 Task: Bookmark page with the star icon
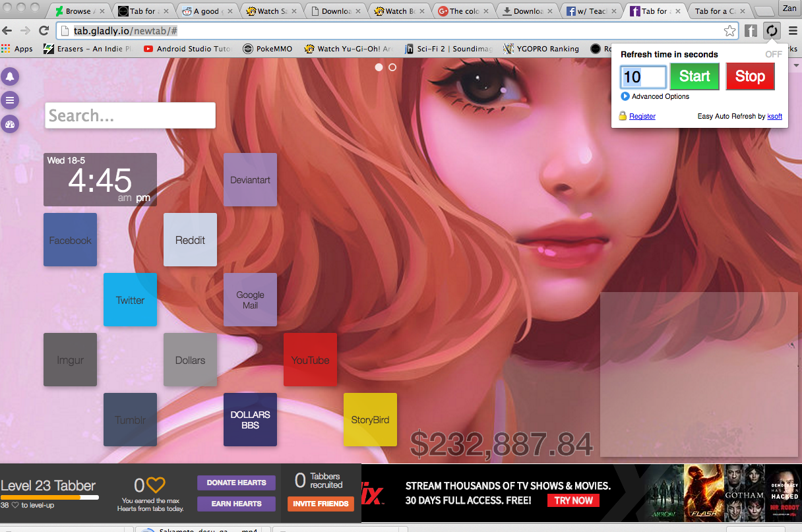click(729, 30)
